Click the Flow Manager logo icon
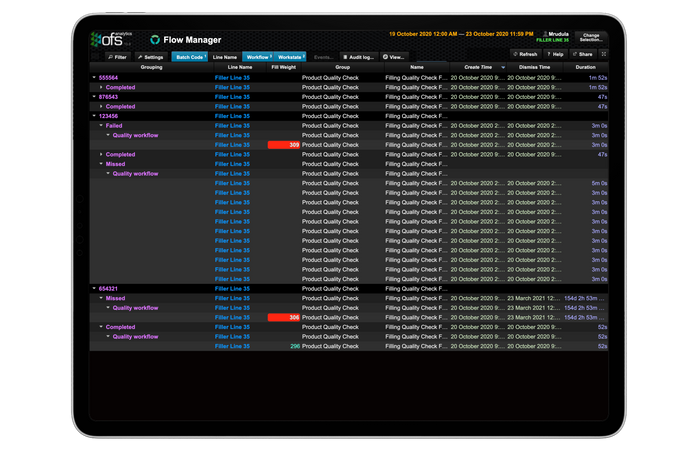The height and width of the screenshot is (454, 700). pyautogui.click(x=155, y=39)
